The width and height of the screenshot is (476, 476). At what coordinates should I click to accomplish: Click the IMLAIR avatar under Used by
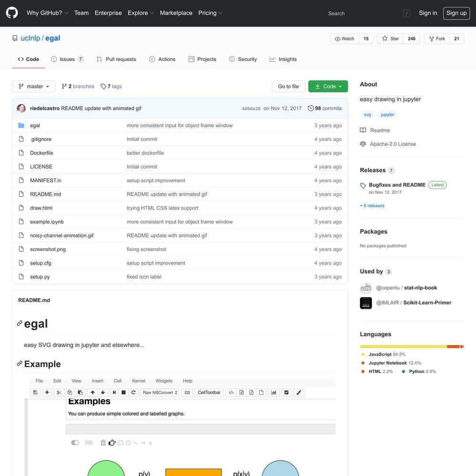pyautogui.click(x=366, y=303)
